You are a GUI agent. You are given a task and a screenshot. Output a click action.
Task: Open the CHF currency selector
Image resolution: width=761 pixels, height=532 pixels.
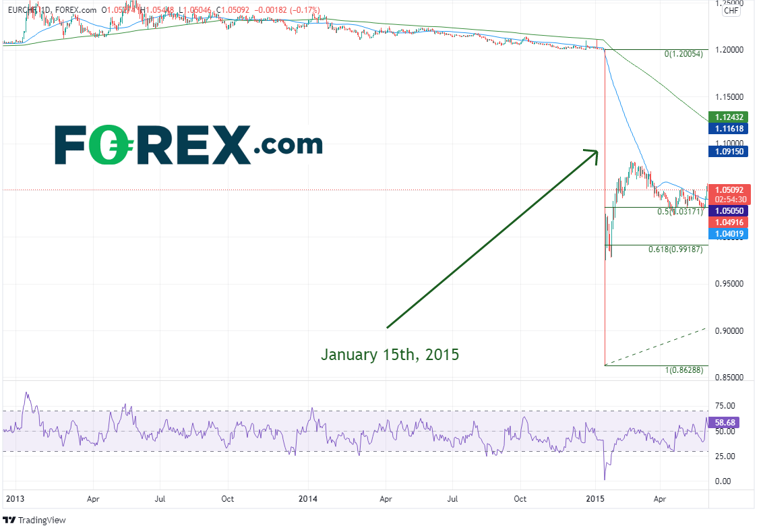pyautogui.click(x=731, y=10)
